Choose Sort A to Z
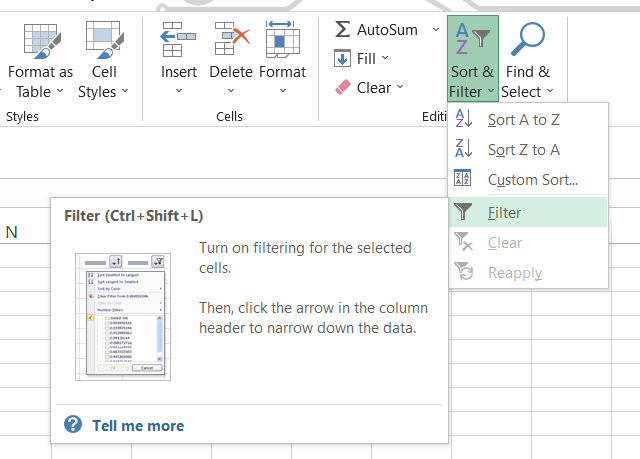Viewport: 640px width, 459px height. [x=523, y=119]
